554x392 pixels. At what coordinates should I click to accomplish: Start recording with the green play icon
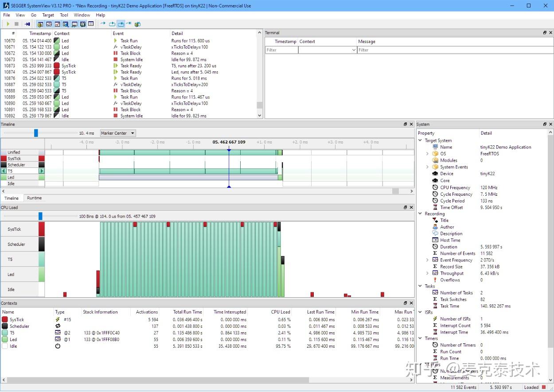[8, 24]
